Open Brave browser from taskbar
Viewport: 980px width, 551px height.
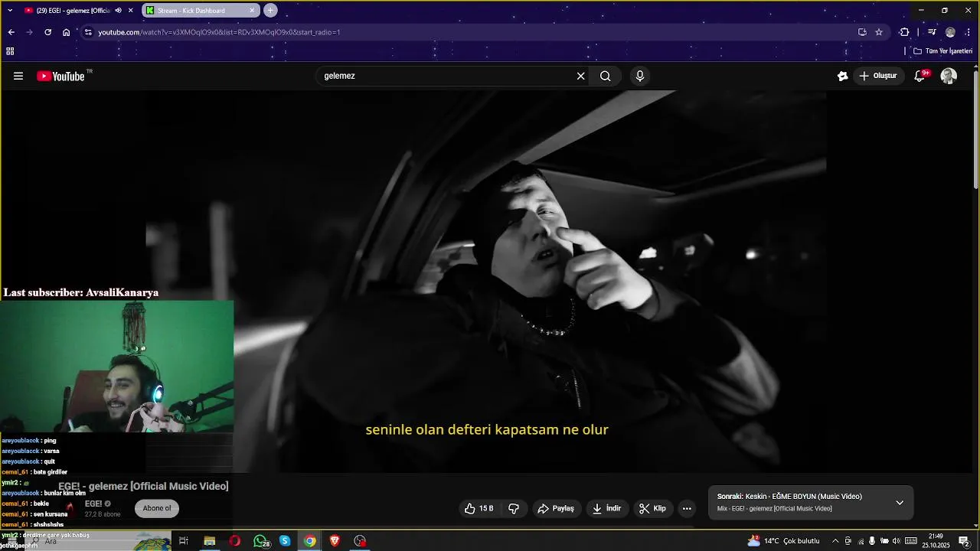click(335, 541)
